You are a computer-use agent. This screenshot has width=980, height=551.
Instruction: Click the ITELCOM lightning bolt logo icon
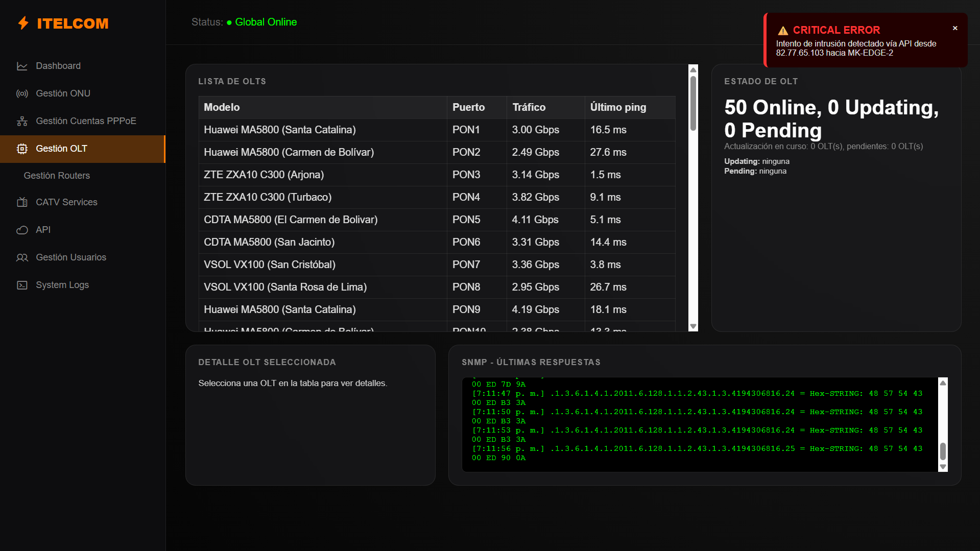(x=23, y=23)
